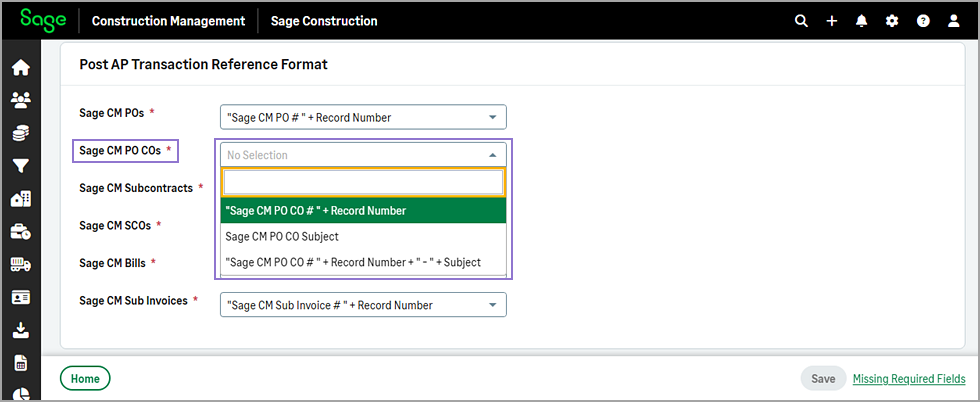Open the ID card sidebar icon
This screenshot has height=402, width=980.
tap(21, 297)
